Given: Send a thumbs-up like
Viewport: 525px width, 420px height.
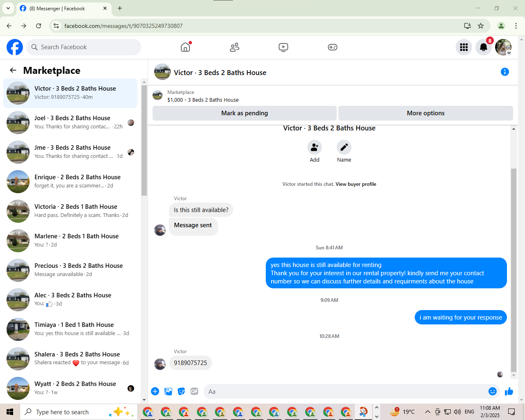Looking at the screenshot, I should point(509,391).
